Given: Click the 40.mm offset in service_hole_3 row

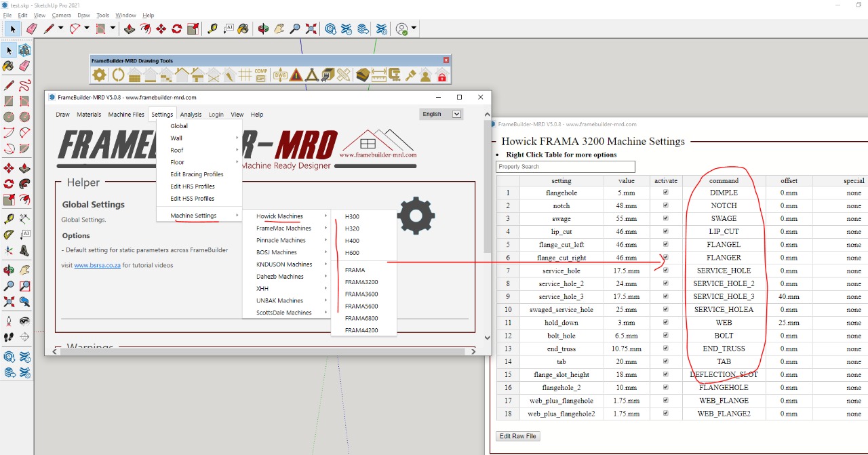Looking at the screenshot, I should coord(789,296).
